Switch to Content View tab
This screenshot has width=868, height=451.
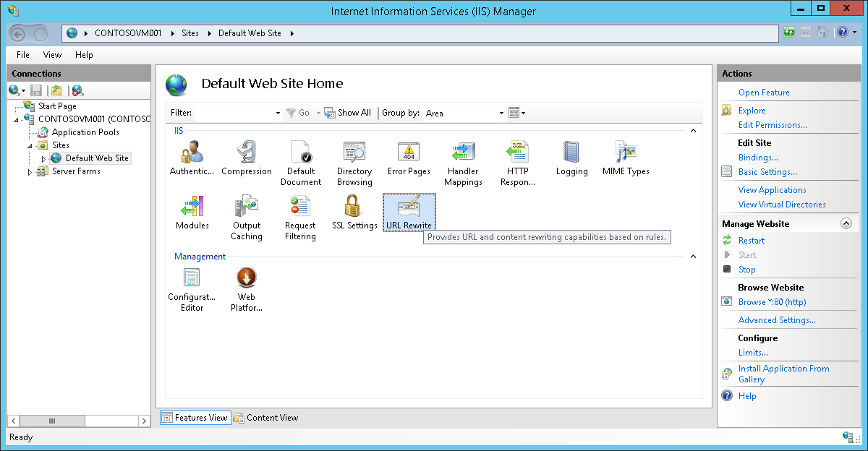pyautogui.click(x=265, y=417)
